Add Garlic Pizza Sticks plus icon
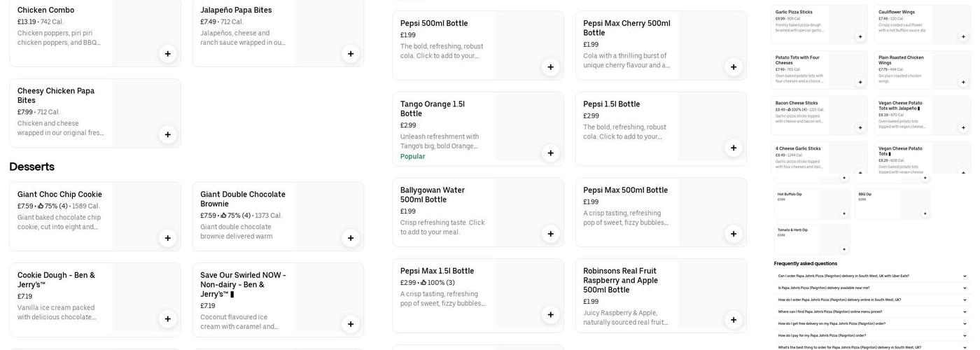This screenshot has width=980, height=350. click(x=860, y=36)
